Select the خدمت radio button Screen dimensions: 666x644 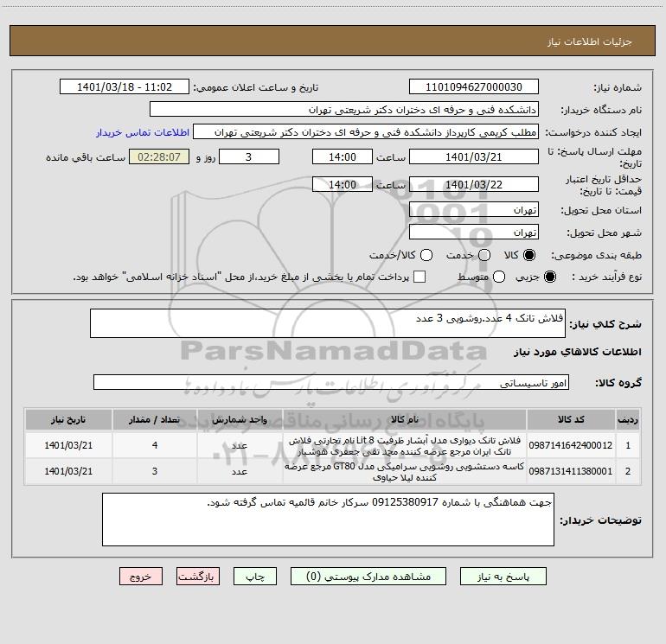(x=484, y=255)
